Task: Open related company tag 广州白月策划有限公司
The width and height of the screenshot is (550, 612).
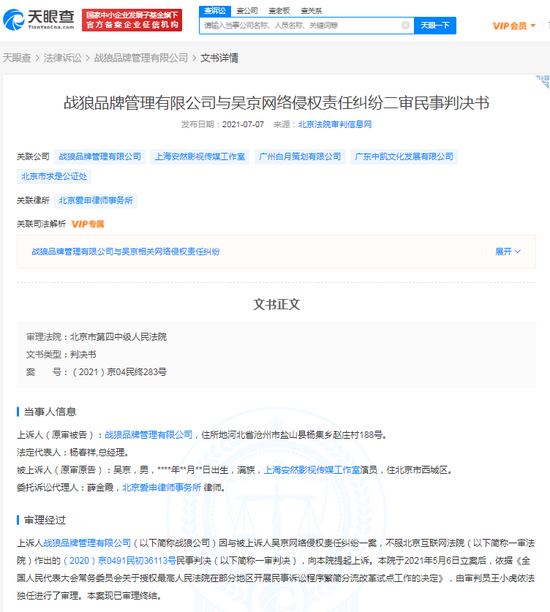Action: tap(300, 157)
